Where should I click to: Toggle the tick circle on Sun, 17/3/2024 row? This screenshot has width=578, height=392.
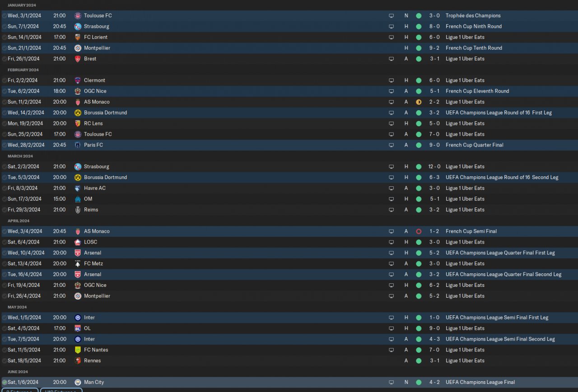5,199
